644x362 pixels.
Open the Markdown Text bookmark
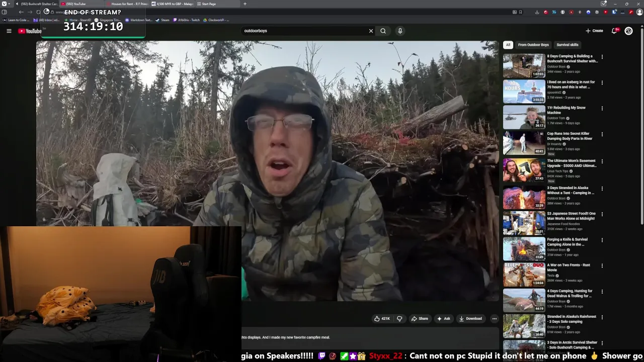(139, 20)
